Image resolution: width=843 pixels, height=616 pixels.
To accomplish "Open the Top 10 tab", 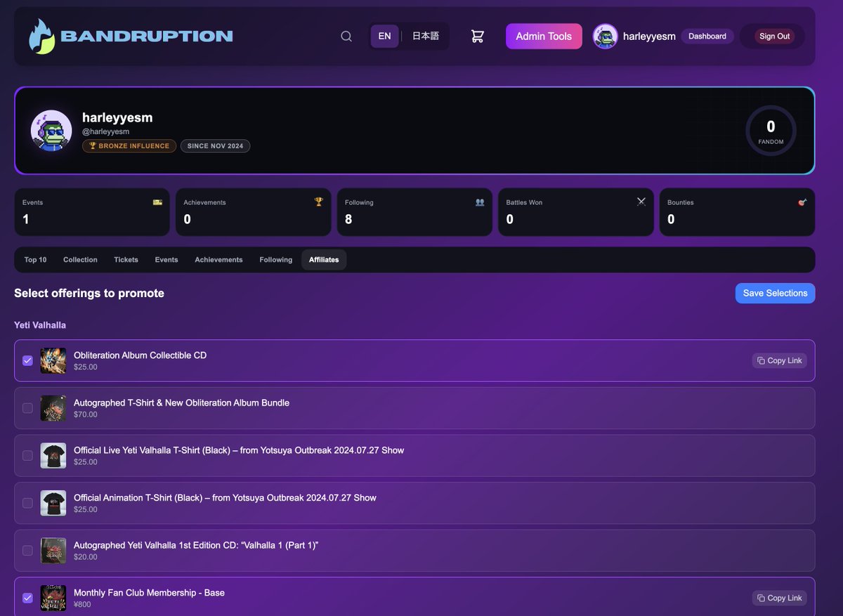I will pos(35,260).
